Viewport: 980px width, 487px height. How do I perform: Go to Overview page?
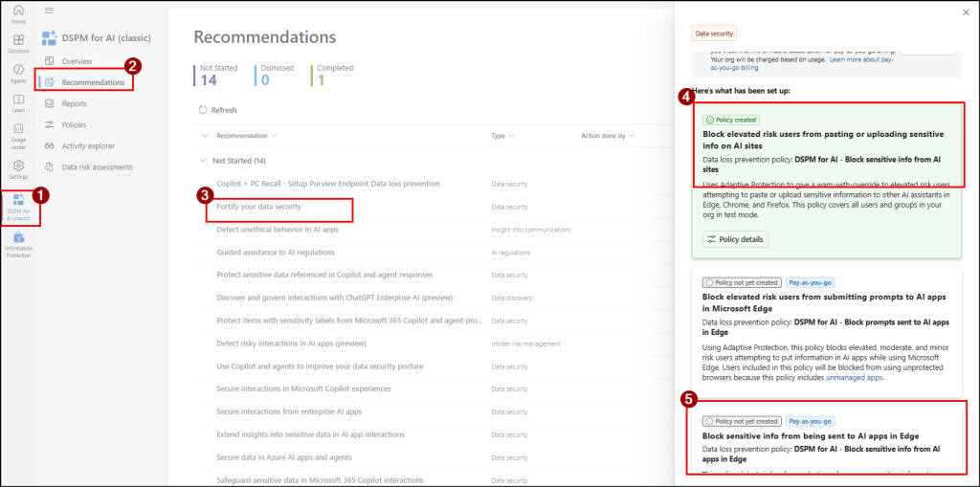tap(77, 61)
